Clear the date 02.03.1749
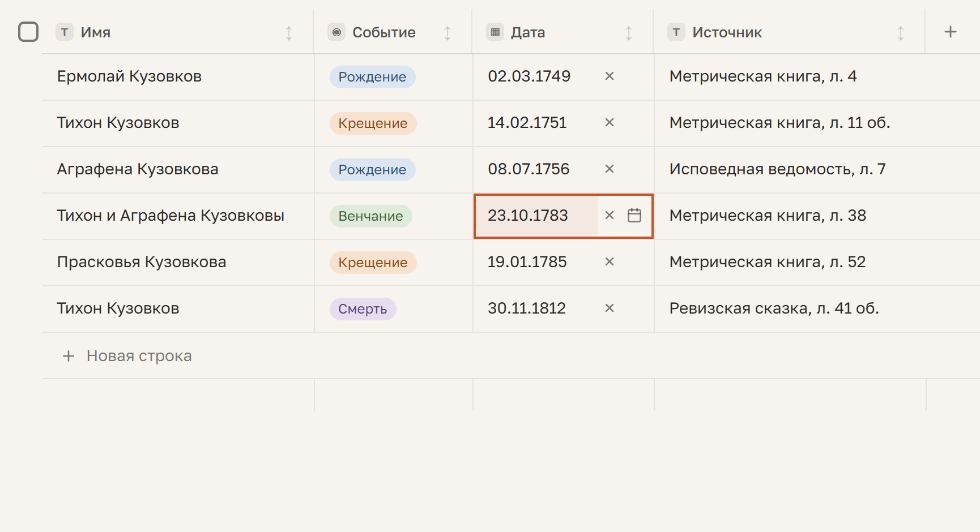The width and height of the screenshot is (980, 532). coord(610,76)
